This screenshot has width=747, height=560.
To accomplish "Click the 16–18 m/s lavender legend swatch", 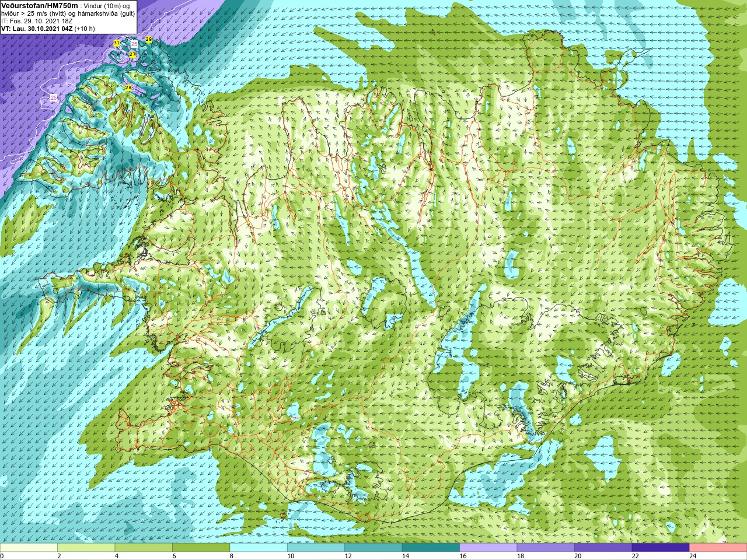I will [488, 548].
